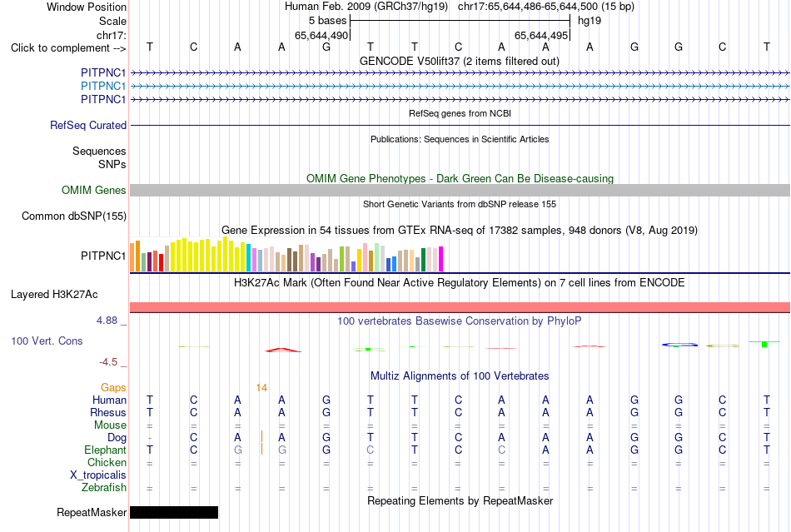Click the gray OMIM Genes bar
791x532 pixels.
(x=460, y=190)
